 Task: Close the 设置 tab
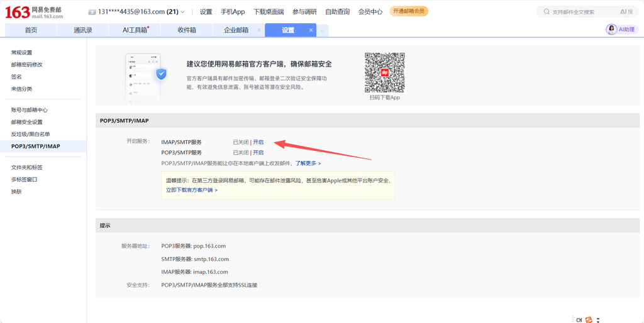tap(311, 30)
